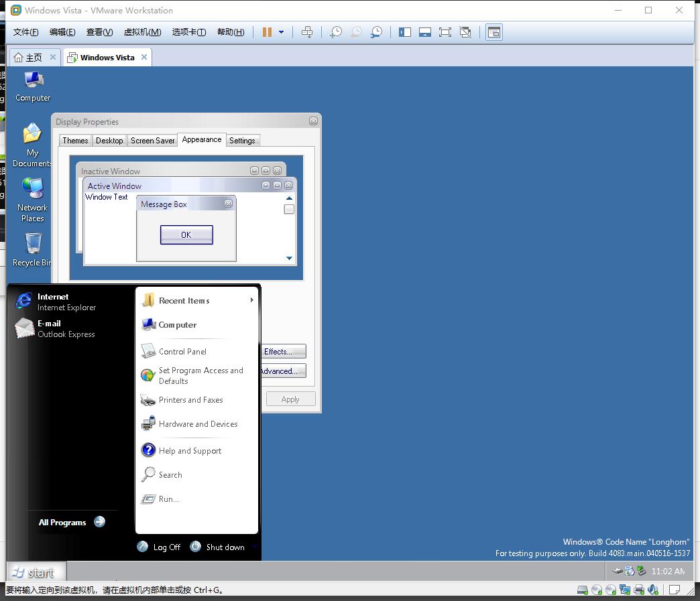Open Hardware and Devices from Start menu

pos(197,424)
